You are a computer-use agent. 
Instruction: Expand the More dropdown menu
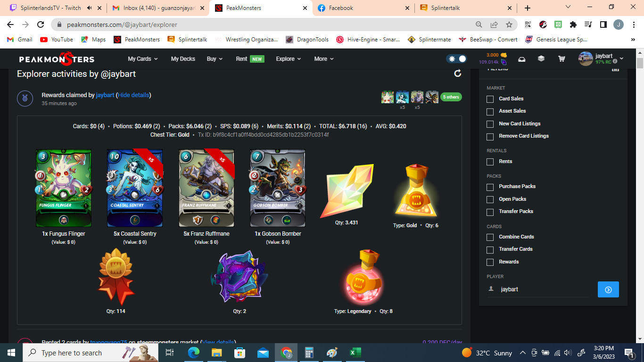tap(324, 59)
